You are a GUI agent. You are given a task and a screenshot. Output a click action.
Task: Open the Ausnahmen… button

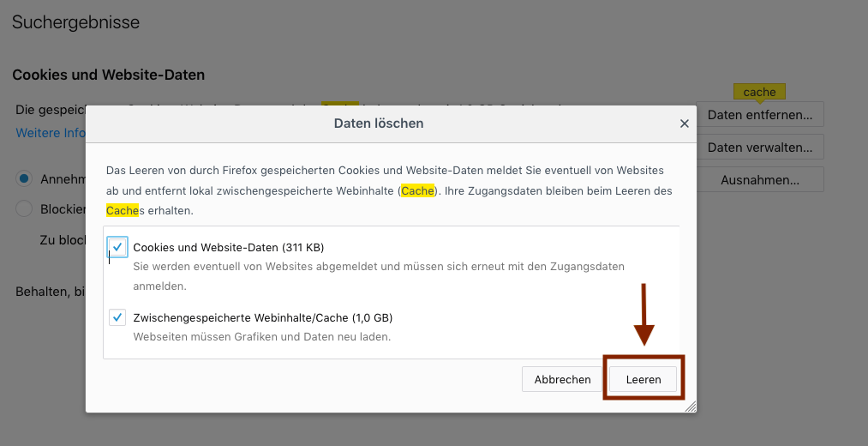pos(759,180)
